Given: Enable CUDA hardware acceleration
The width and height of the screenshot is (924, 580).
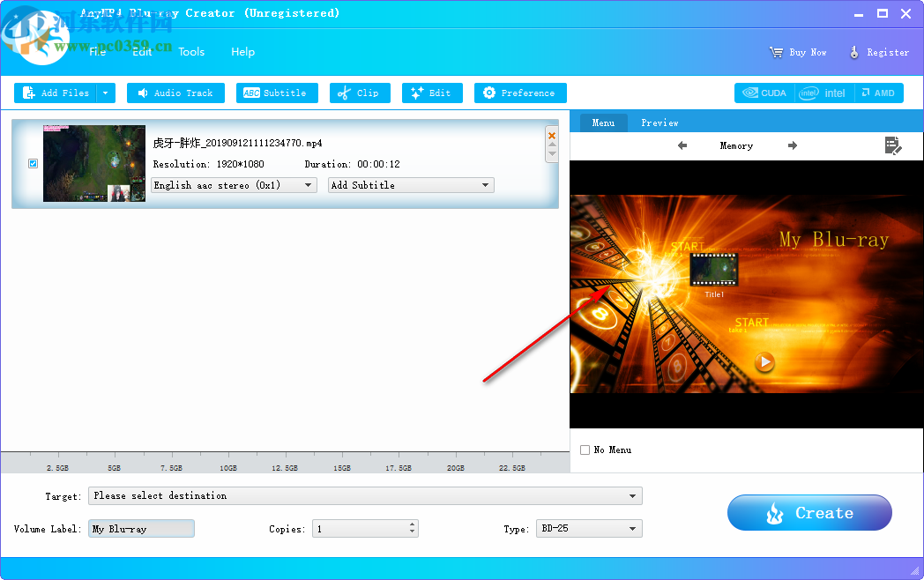Looking at the screenshot, I should point(764,92).
